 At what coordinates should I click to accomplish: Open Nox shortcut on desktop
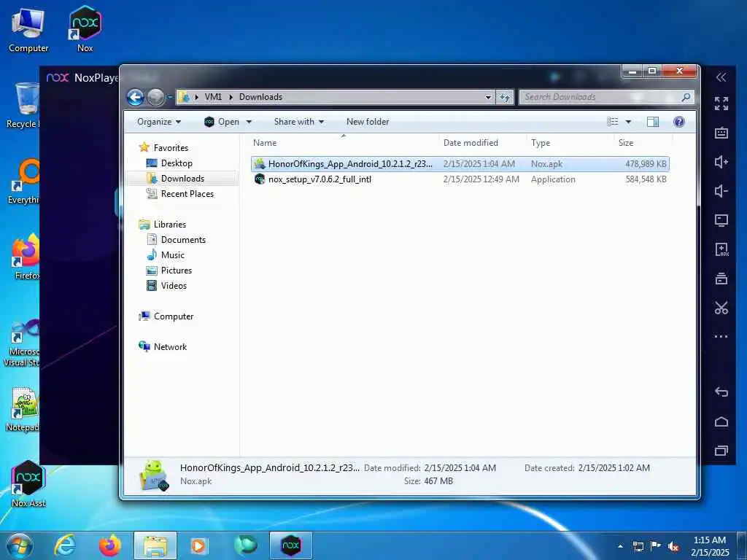tap(85, 28)
